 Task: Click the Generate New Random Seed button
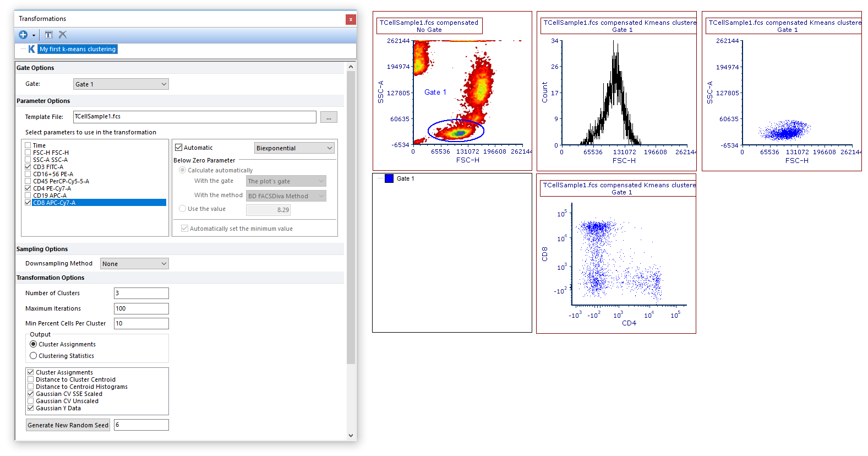coord(68,425)
